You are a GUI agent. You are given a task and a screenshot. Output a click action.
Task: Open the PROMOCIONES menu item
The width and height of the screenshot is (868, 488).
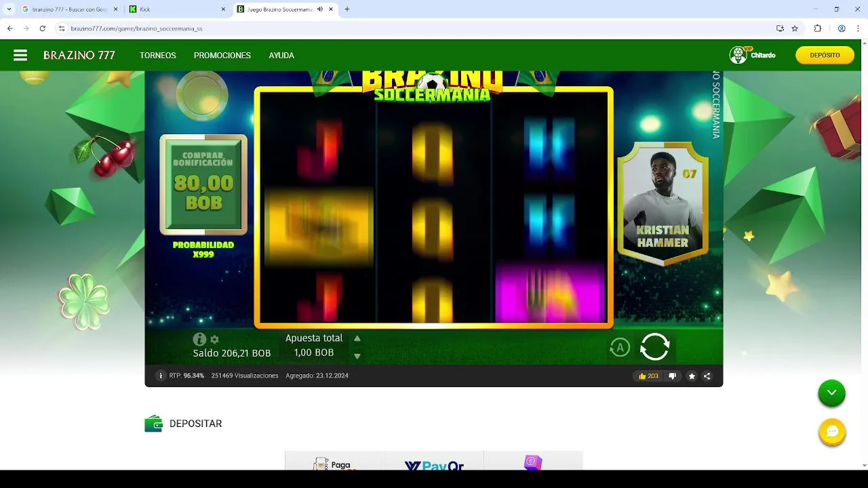[222, 56]
